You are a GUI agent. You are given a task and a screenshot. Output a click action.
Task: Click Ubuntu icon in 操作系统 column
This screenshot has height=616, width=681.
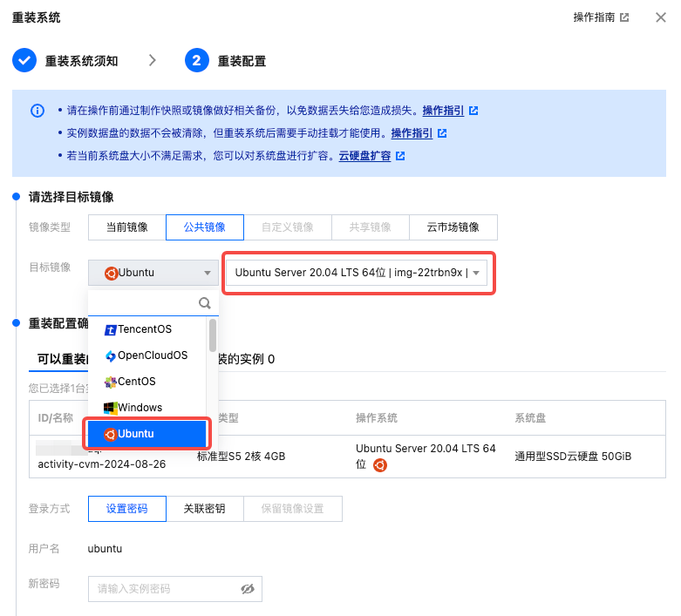pyautogui.click(x=380, y=465)
